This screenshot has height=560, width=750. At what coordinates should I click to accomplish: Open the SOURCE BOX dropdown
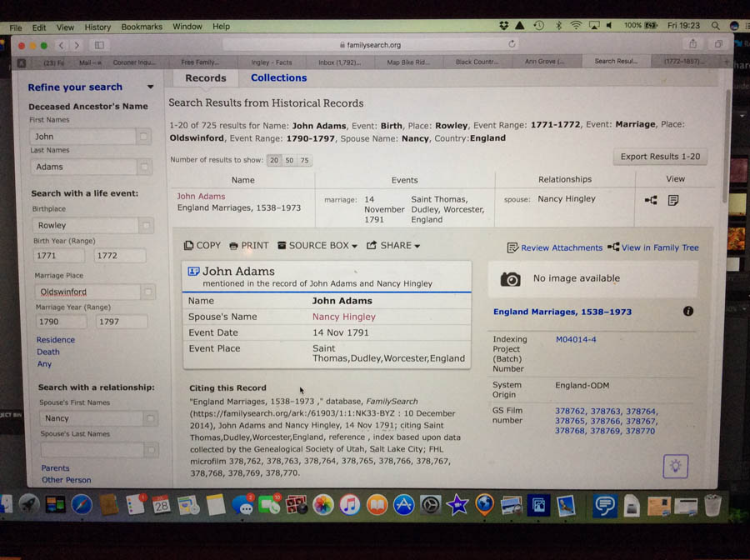[317, 245]
